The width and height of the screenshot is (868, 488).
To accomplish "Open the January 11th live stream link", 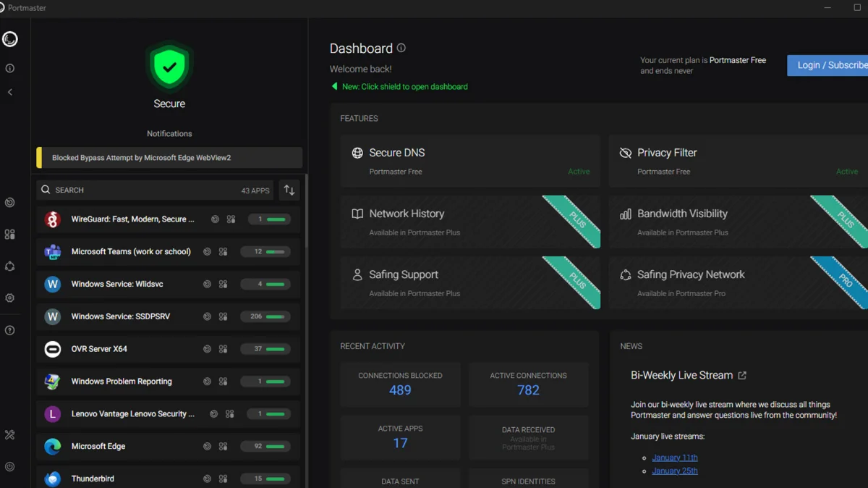I will [x=675, y=458].
